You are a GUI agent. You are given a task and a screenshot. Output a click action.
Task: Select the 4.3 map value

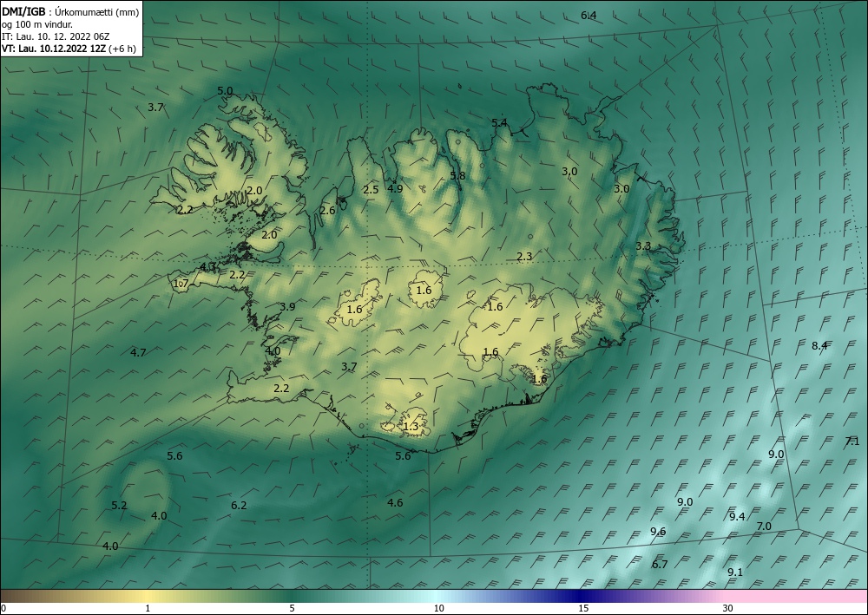[x=207, y=267]
